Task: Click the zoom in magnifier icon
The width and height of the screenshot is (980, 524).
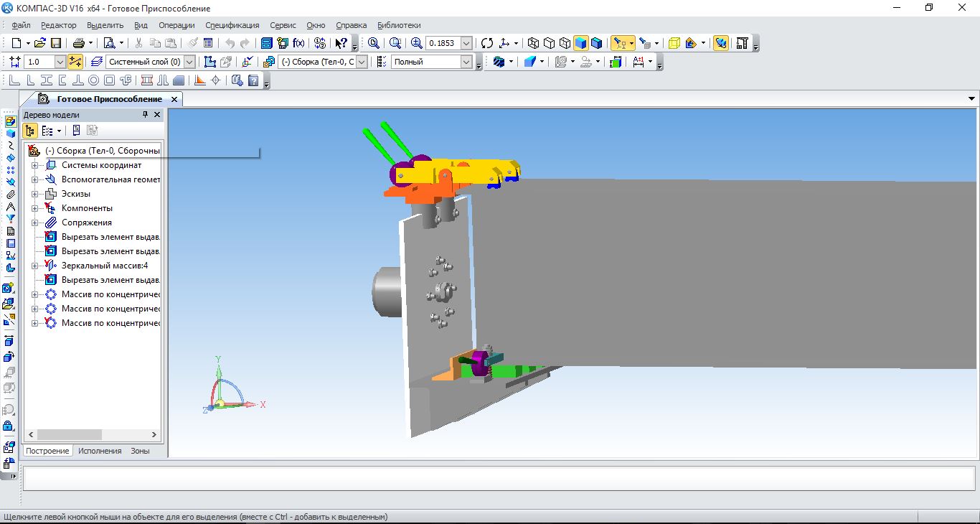Action: tap(416, 43)
